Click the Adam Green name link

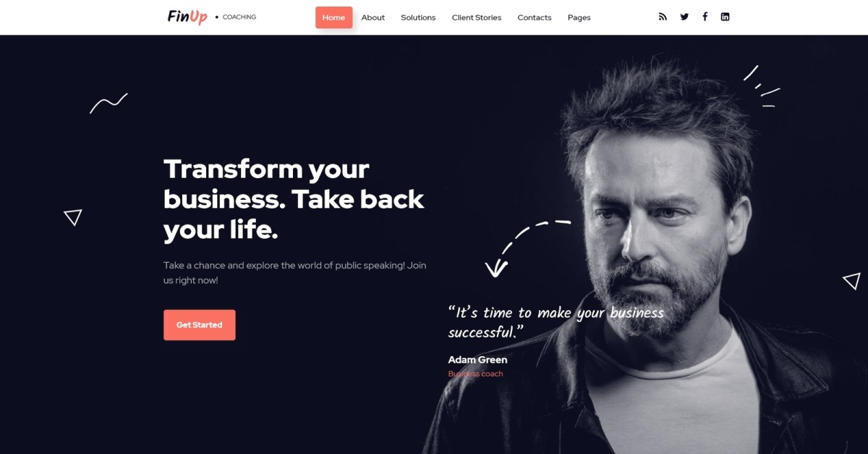tap(477, 360)
